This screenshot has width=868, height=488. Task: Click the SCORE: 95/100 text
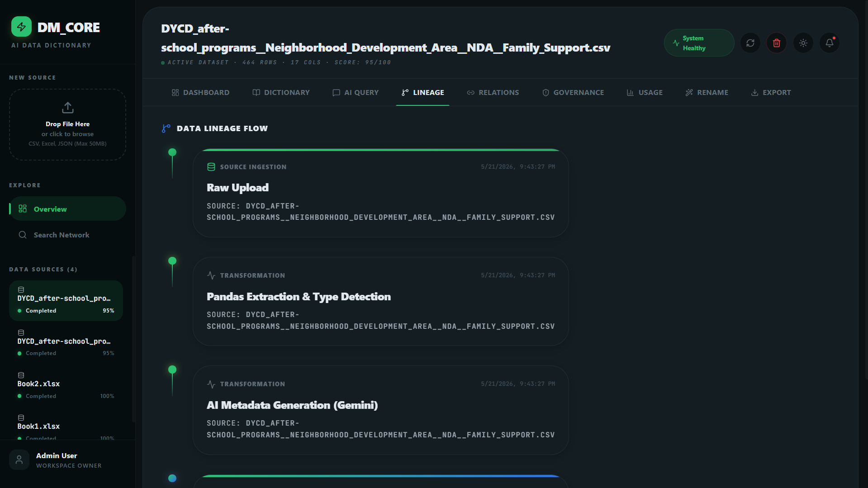pyautogui.click(x=363, y=62)
